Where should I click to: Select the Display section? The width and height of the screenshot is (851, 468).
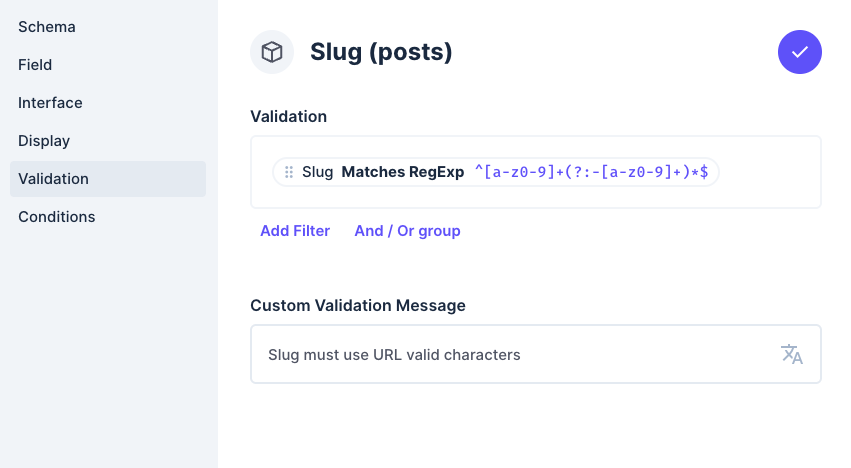[44, 141]
